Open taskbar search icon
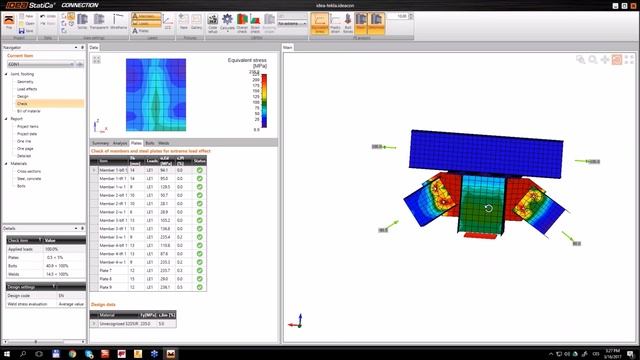The image size is (640, 360). (23, 353)
